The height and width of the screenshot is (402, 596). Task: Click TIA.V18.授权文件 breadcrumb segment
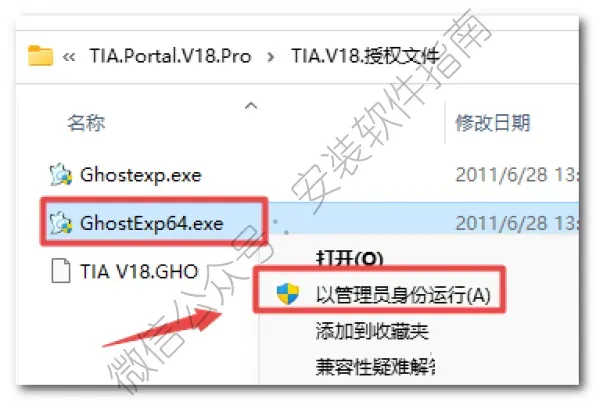(366, 56)
